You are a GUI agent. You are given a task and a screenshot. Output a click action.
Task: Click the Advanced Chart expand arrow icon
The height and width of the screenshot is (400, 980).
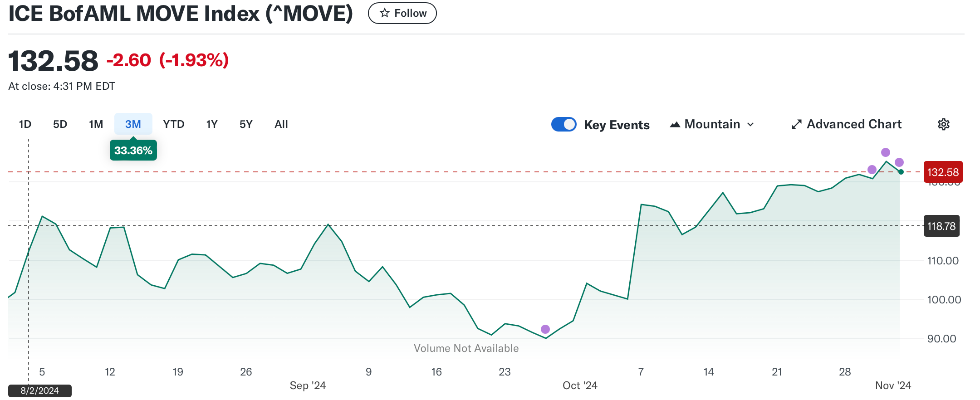point(797,124)
